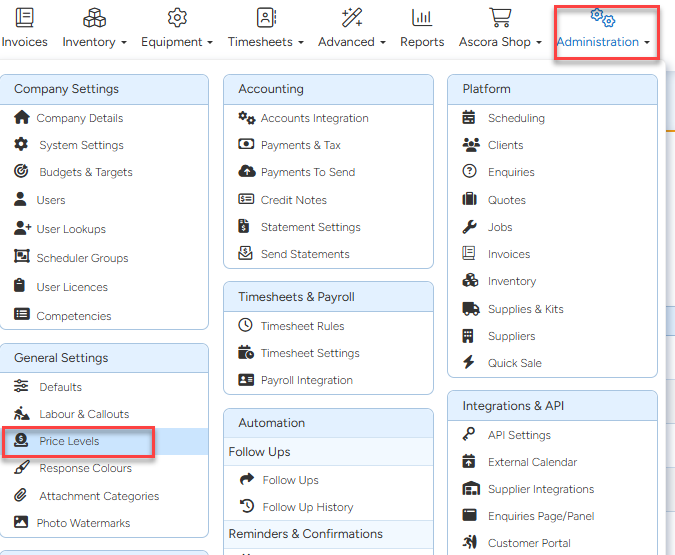Click the System Settings gear icon
Image resolution: width=675 pixels, height=555 pixels.
point(21,145)
